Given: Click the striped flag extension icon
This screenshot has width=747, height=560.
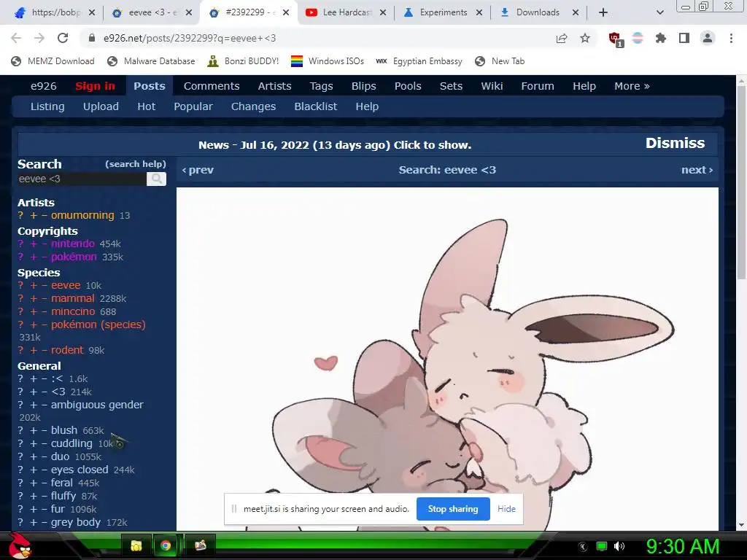Looking at the screenshot, I should (x=638, y=38).
